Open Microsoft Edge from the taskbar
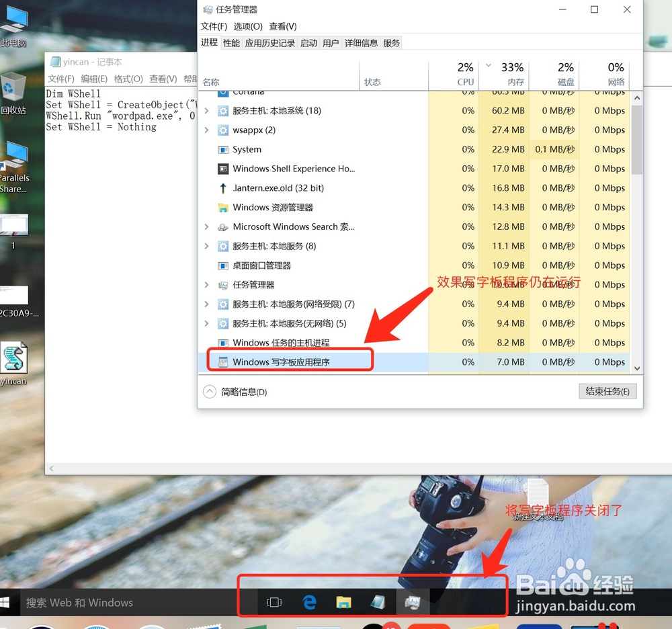Screen dimensions: 672x629 310,602
